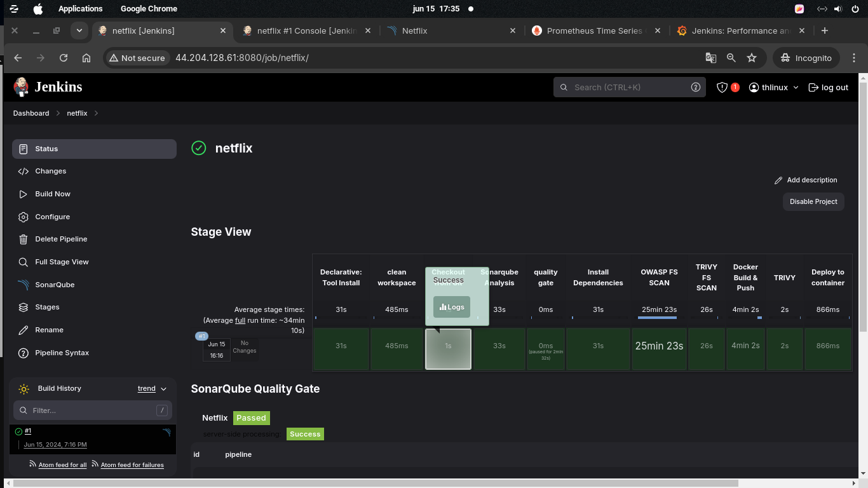This screenshot has height=488, width=868.
Task: Click the Incognito indicator
Action: 806,58
